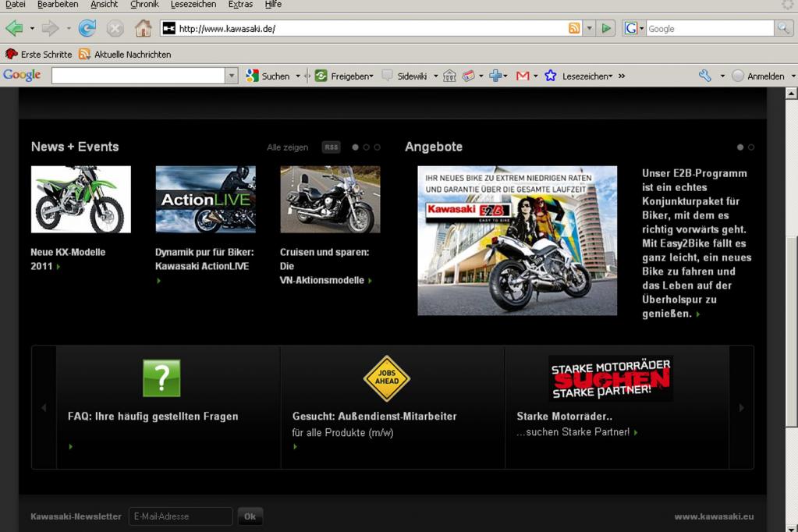Open Aktuelle Nachrichten feed bookmark
798x532 pixels.
[x=125, y=54]
